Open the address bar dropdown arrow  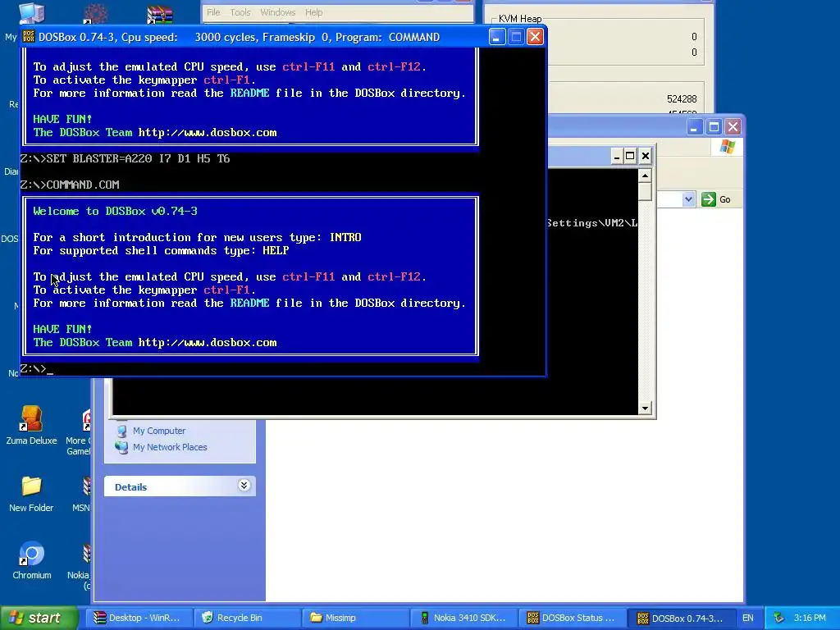click(x=688, y=199)
